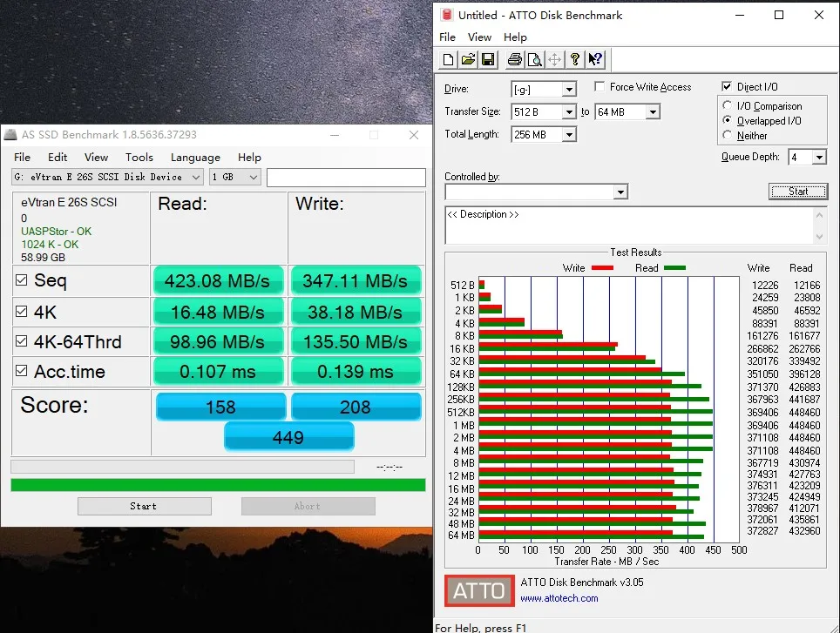Open the eVtran disk device dropdown in AS SSD
The image size is (840, 633).
pos(107,177)
